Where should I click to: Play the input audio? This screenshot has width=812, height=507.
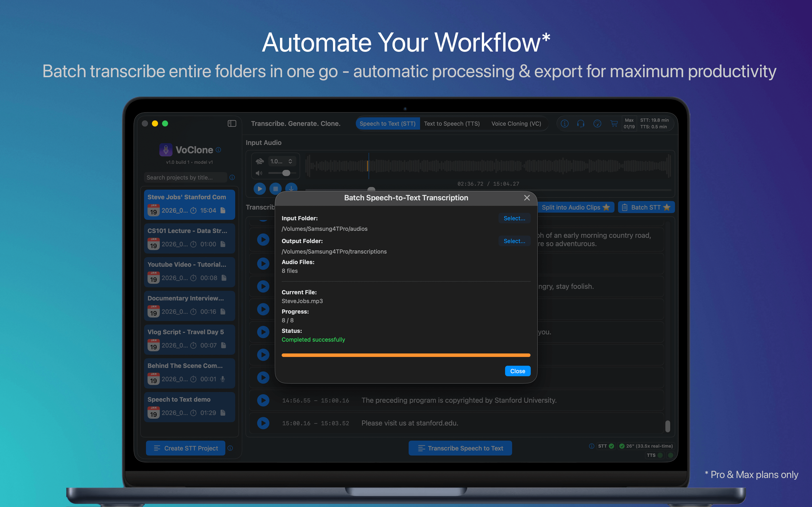pos(259,188)
